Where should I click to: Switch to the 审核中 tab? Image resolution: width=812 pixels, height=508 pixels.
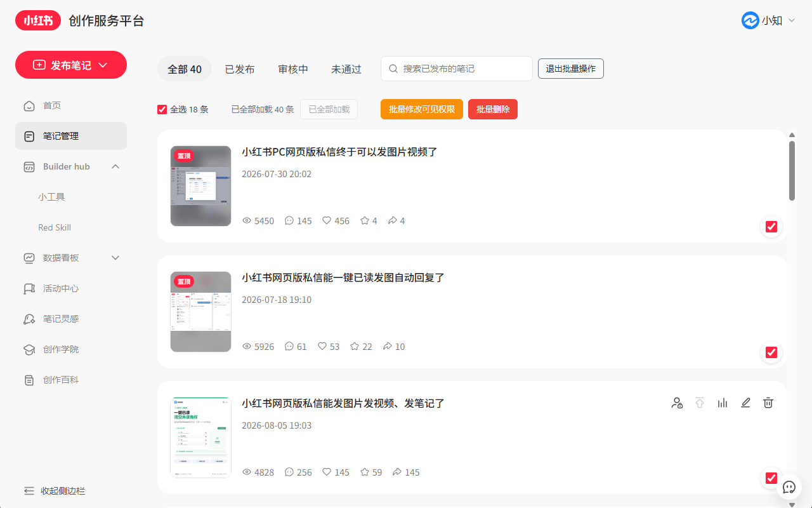[x=293, y=69]
